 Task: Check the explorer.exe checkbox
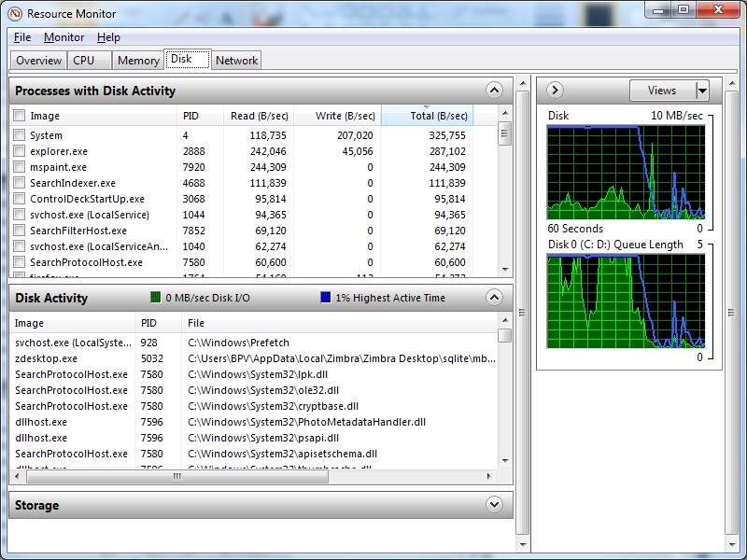[x=19, y=151]
